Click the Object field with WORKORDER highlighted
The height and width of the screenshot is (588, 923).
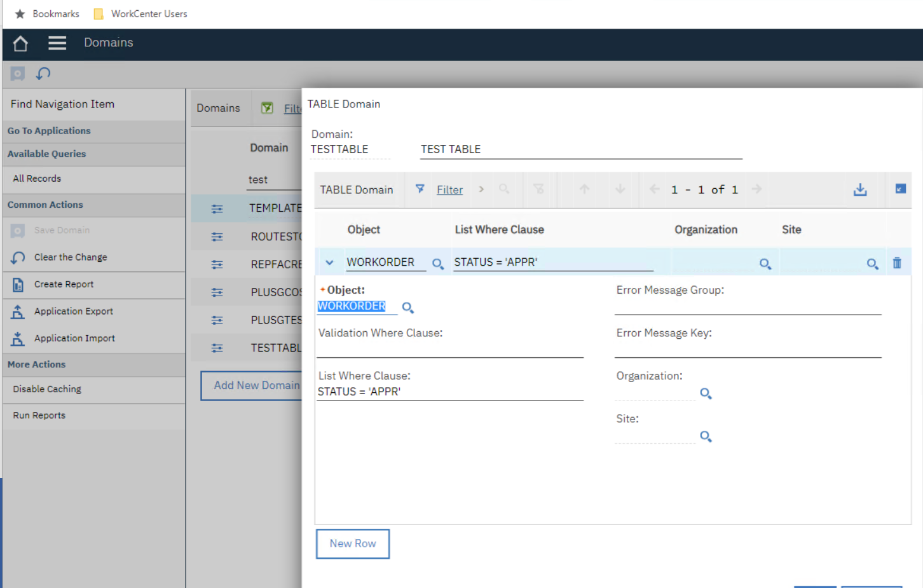(357, 306)
